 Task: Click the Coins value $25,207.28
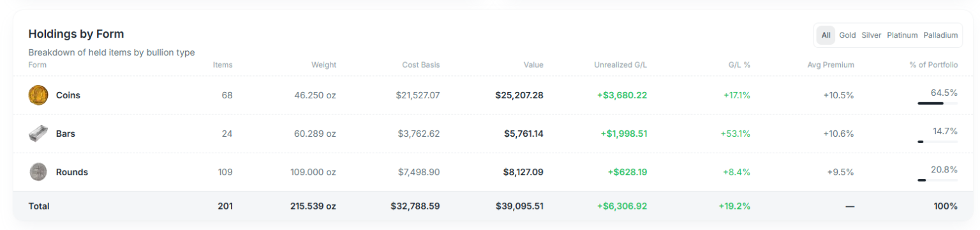click(519, 95)
